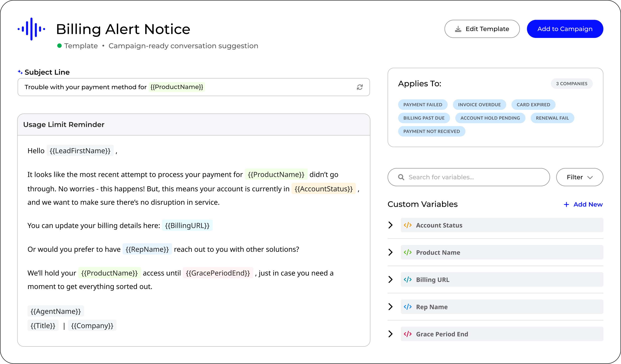Click the blue code icon for Rep Name
Image resolution: width=621 pixels, height=364 pixels.
coord(408,307)
